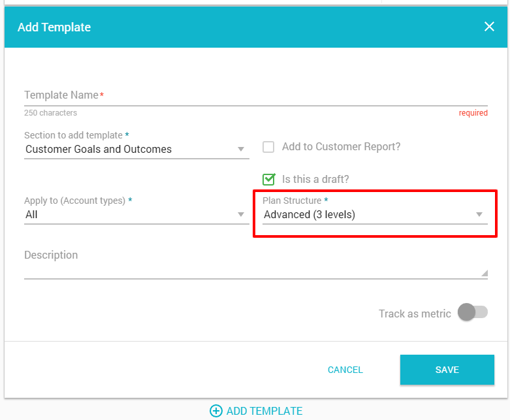
Task: Click into the Description text area
Action: 256,264
